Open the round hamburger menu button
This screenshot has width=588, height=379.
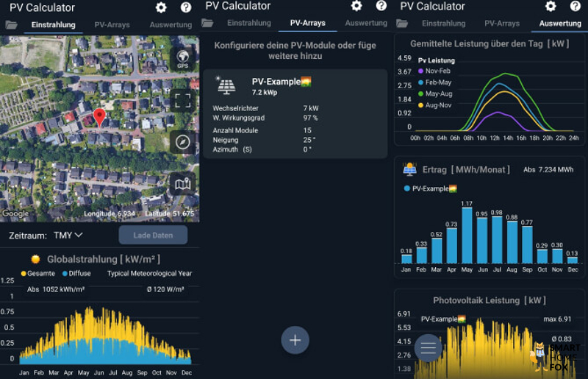(x=429, y=347)
